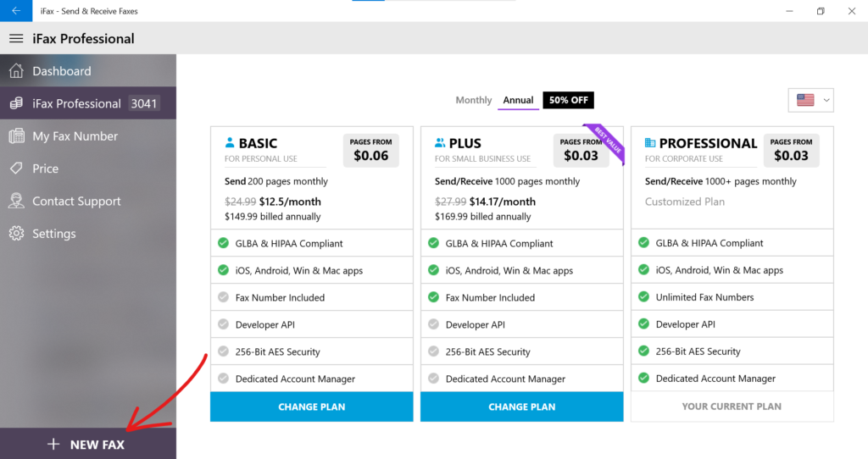868x459 pixels.
Task: Click the PLUS plan two-people icon
Action: (440, 142)
